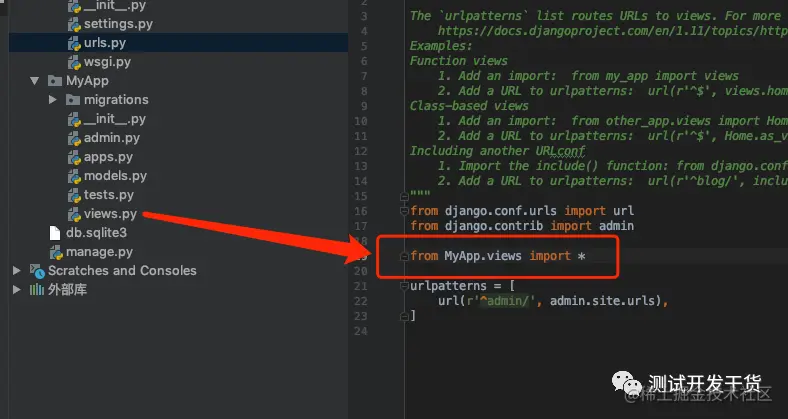Click the 'Function views' comment line
This screenshot has width=788, height=419.
tap(459, 61)
